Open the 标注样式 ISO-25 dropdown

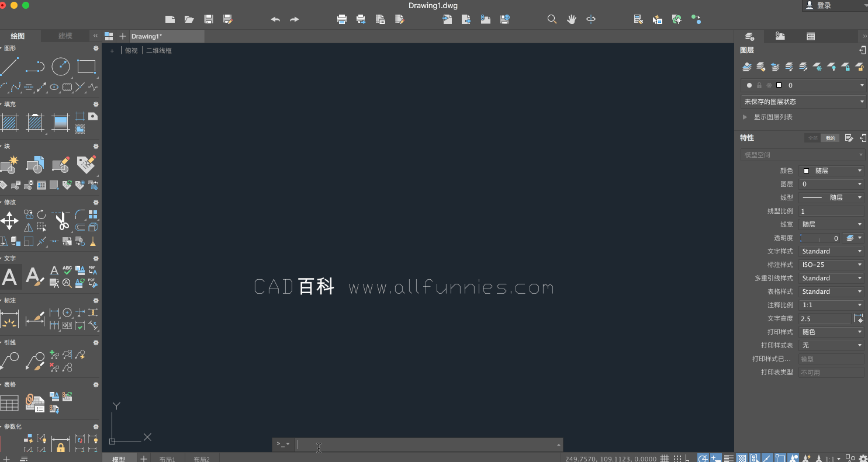point(831,265)
